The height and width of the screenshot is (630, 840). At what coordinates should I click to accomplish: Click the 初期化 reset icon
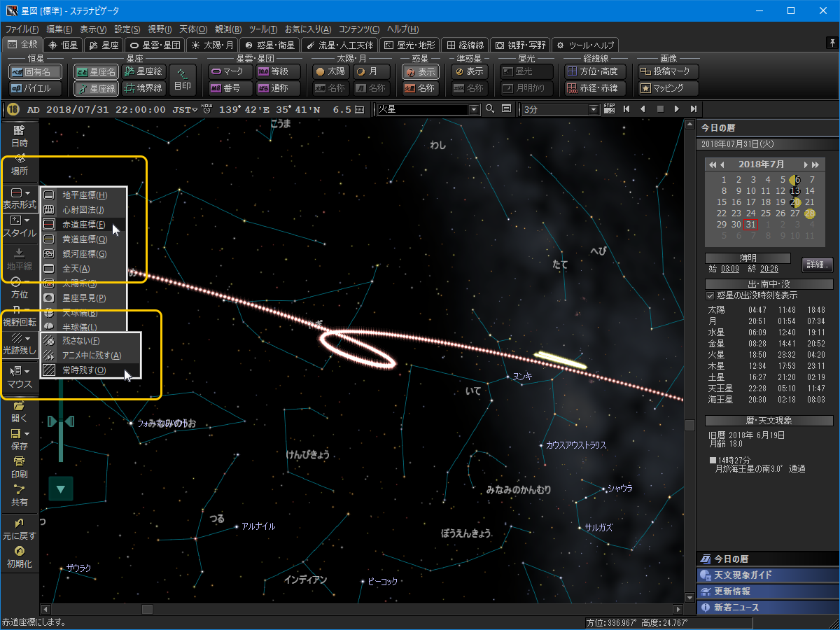[x=19, y=556]
